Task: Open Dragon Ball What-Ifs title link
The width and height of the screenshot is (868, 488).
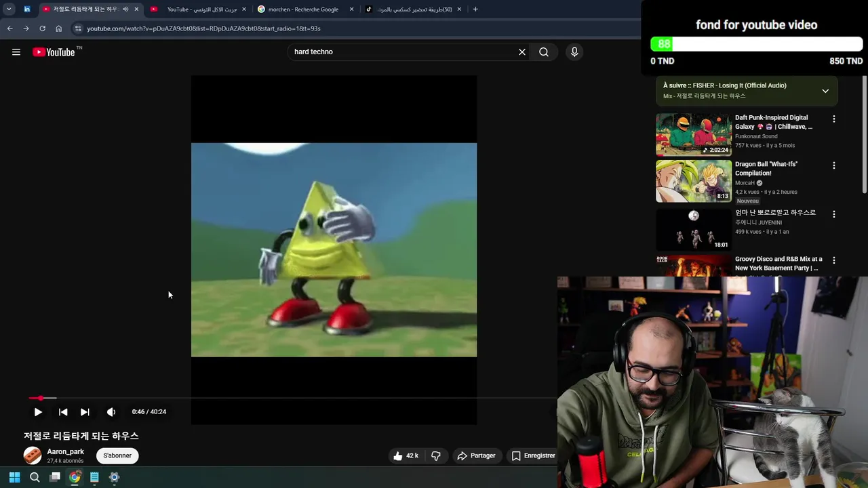Action: point(766,169)
